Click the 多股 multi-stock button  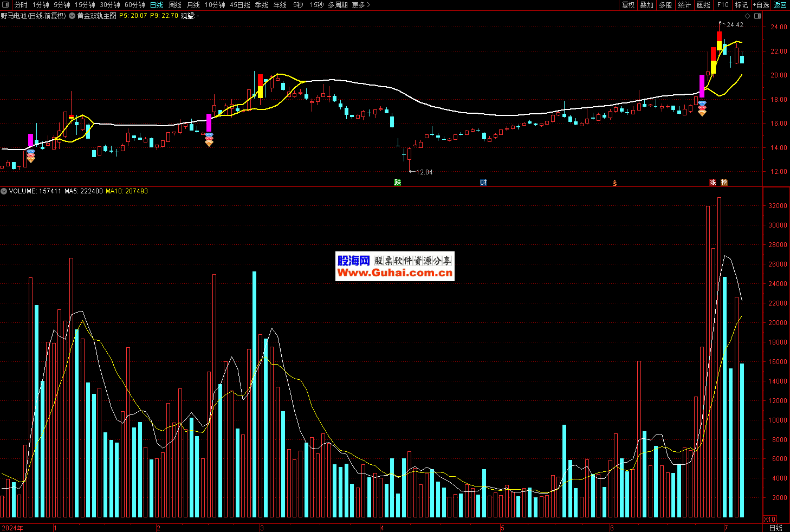tap(665, 5)
